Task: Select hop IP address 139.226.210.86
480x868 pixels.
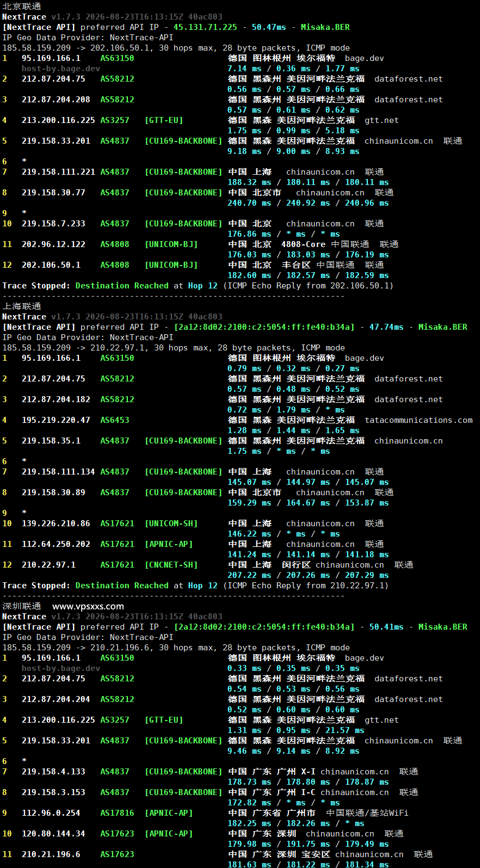Action: point(56,524)
